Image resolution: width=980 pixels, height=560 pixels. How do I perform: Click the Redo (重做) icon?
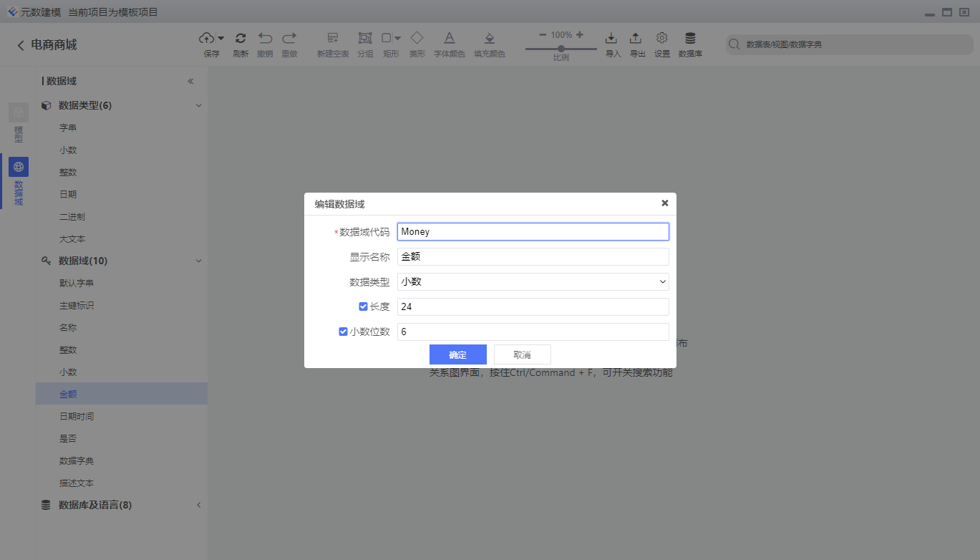[289, 38]
